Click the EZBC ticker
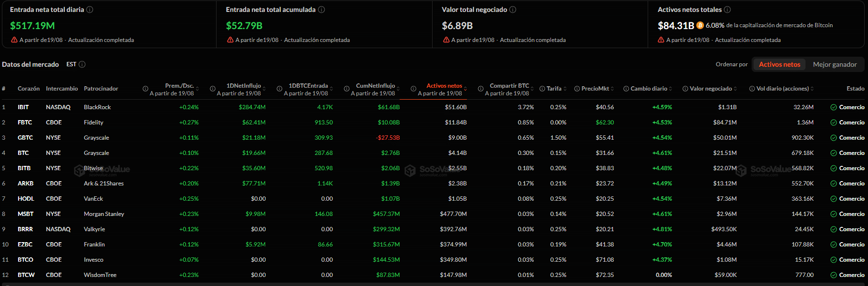This screenshot has width=868, height=286. click(25, 245)
